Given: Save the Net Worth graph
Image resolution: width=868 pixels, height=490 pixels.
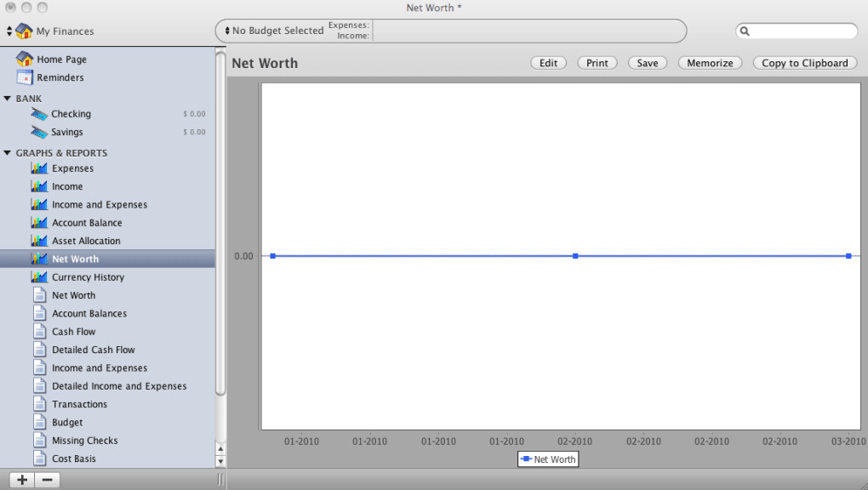Looking at the screenshot, I should (647, 63).
